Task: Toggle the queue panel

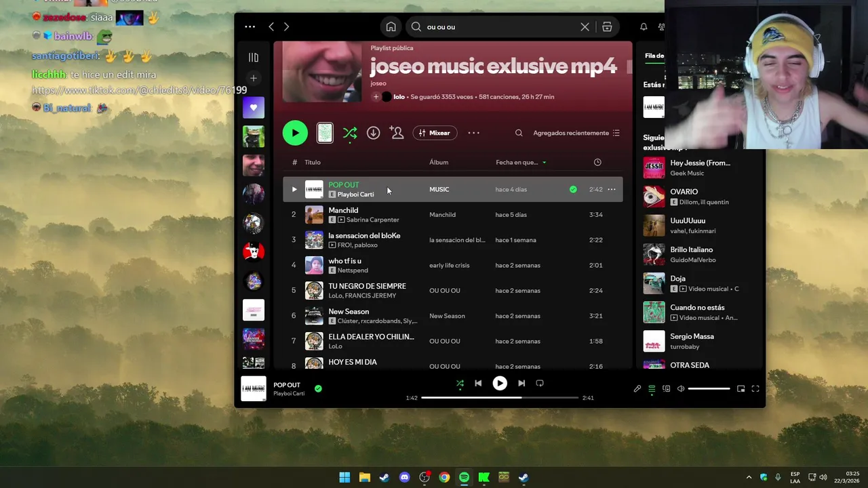Action: (x=652, y=388)
